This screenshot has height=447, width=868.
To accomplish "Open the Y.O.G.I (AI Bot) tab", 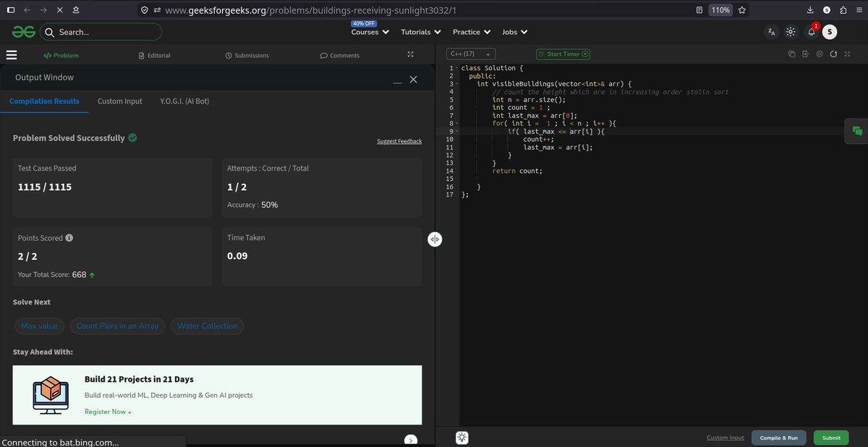I will click(x=183, y=101).
